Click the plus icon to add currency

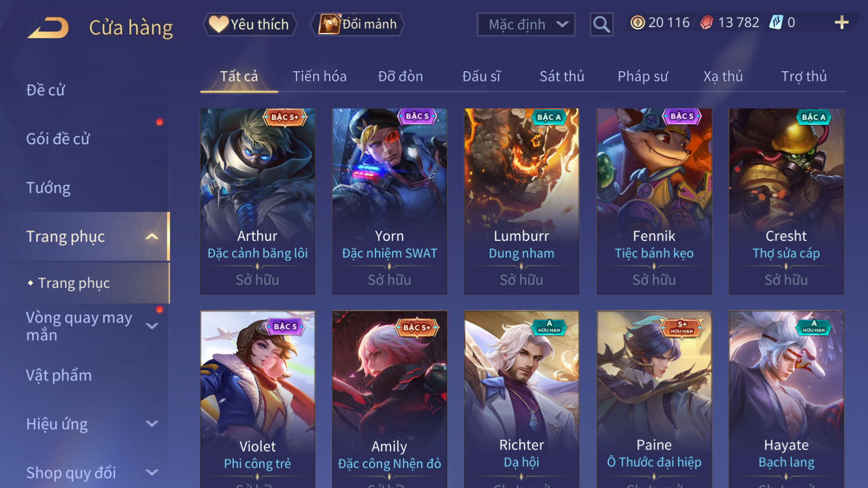click(x=841, y=22)
